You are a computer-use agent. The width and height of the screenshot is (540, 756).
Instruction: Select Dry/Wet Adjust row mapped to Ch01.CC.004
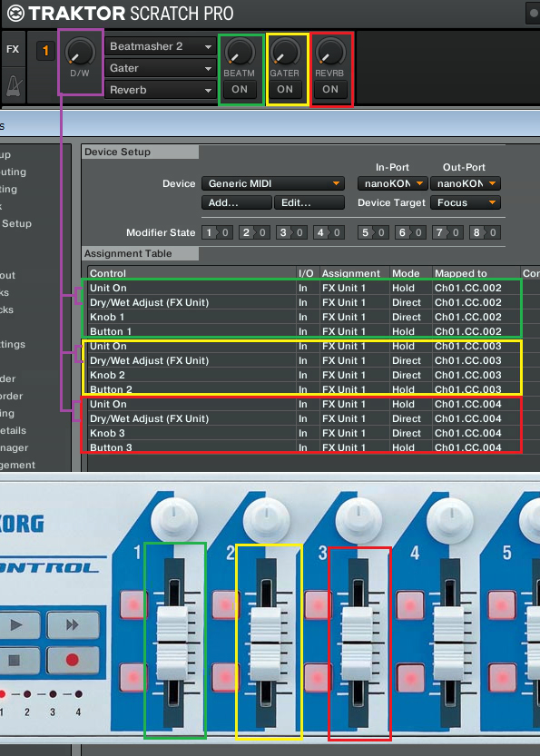(x=304, y=418)
